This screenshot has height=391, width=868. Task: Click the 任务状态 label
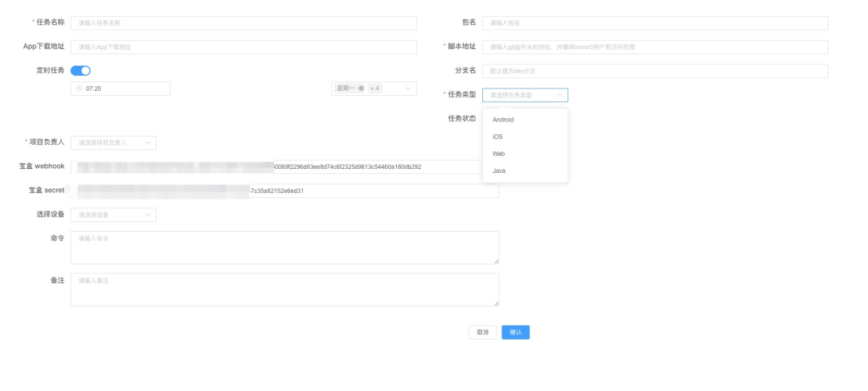point(461,118)
